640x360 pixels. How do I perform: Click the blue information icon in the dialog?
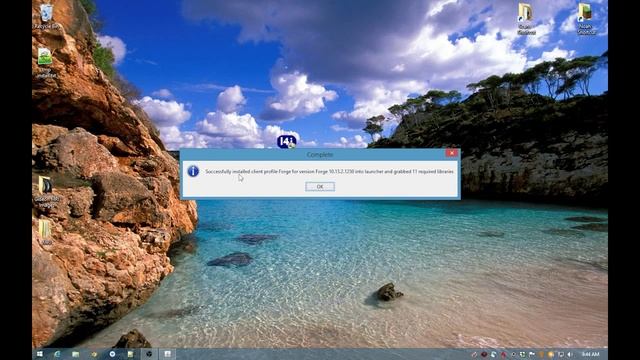[193, 171]
